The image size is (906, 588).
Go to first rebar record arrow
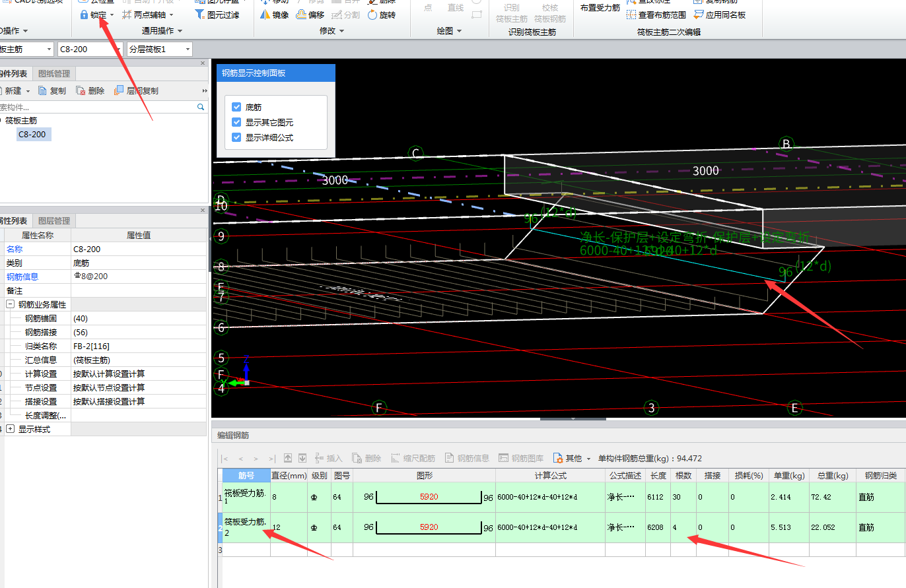click(225, 459)
